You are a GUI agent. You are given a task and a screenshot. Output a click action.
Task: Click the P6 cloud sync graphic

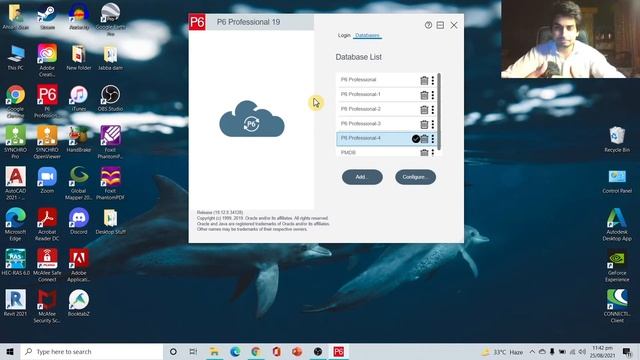point(252,119)
